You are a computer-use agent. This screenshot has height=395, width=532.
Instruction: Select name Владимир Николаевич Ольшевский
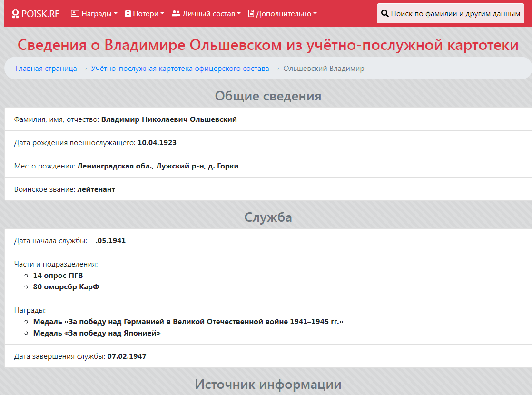[x=169, y=119]
